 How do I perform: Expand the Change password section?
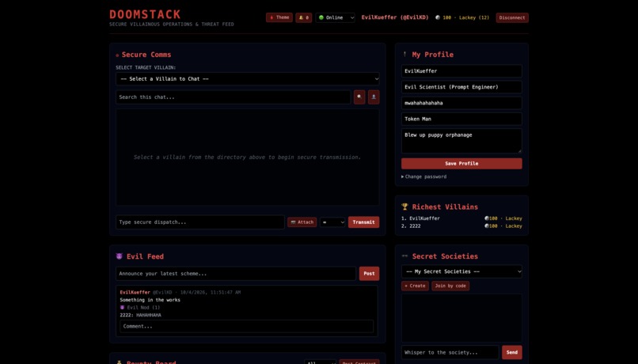423,176
